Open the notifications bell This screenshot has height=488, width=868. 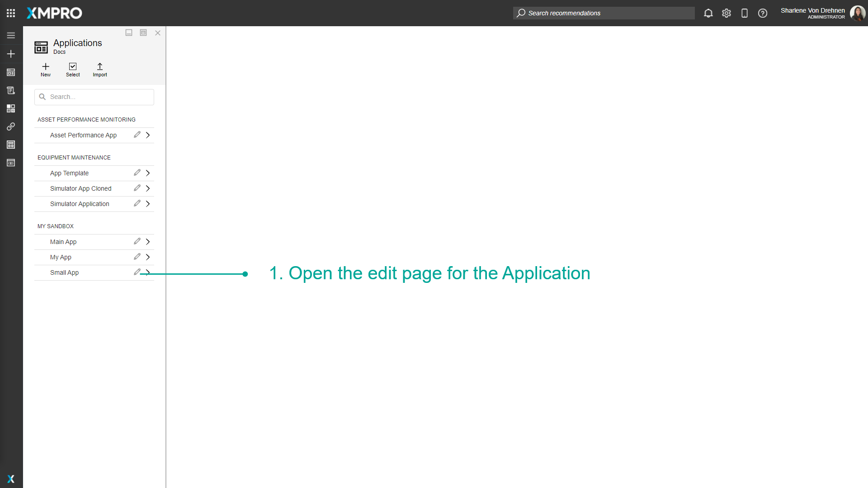[708, 13]
